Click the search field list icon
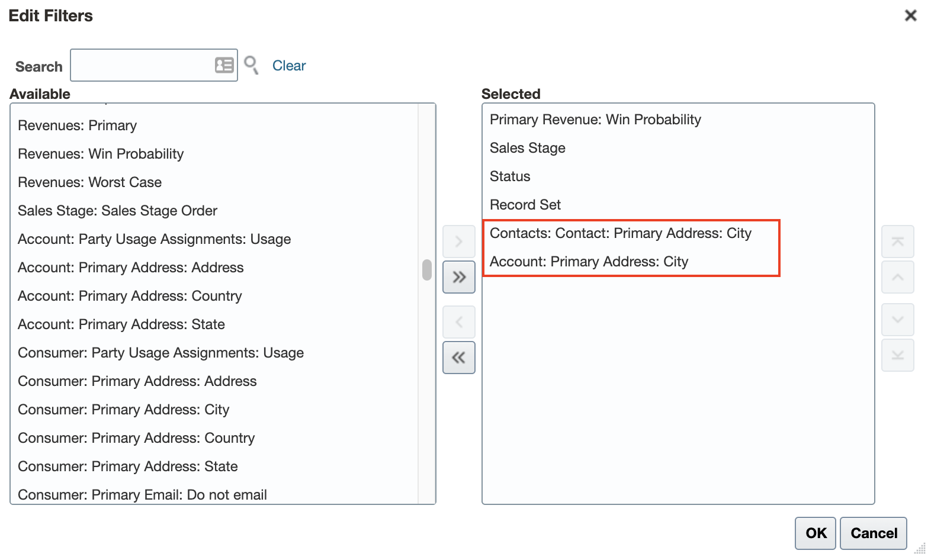Viewport: 931px width, 560px height. coord(224,65)
